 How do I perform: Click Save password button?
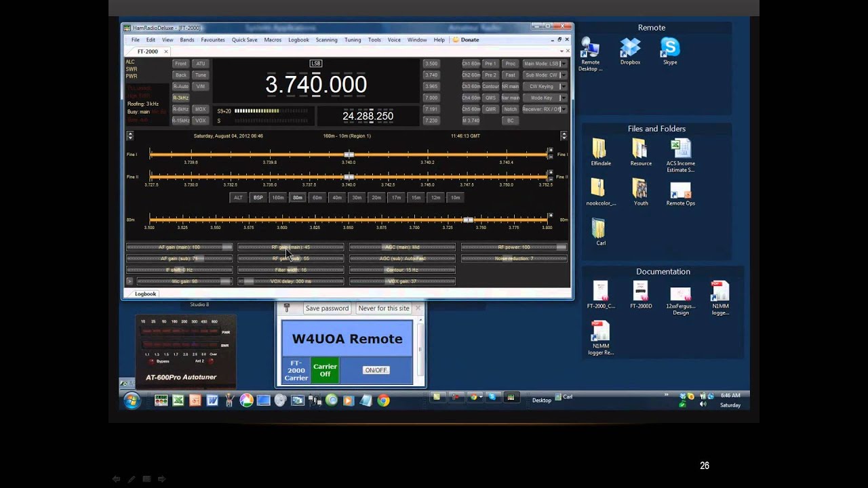[x=327, y=308]
